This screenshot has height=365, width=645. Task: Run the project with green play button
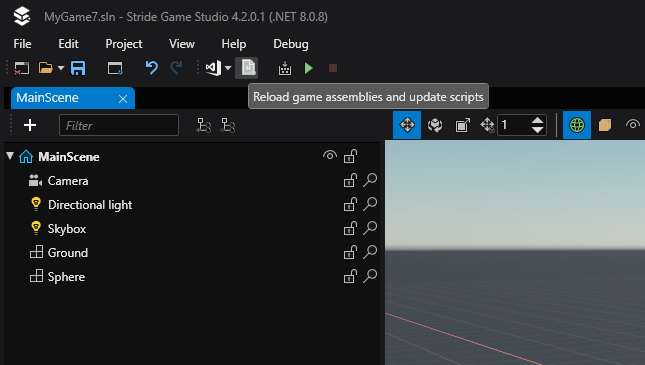point(309,68)
